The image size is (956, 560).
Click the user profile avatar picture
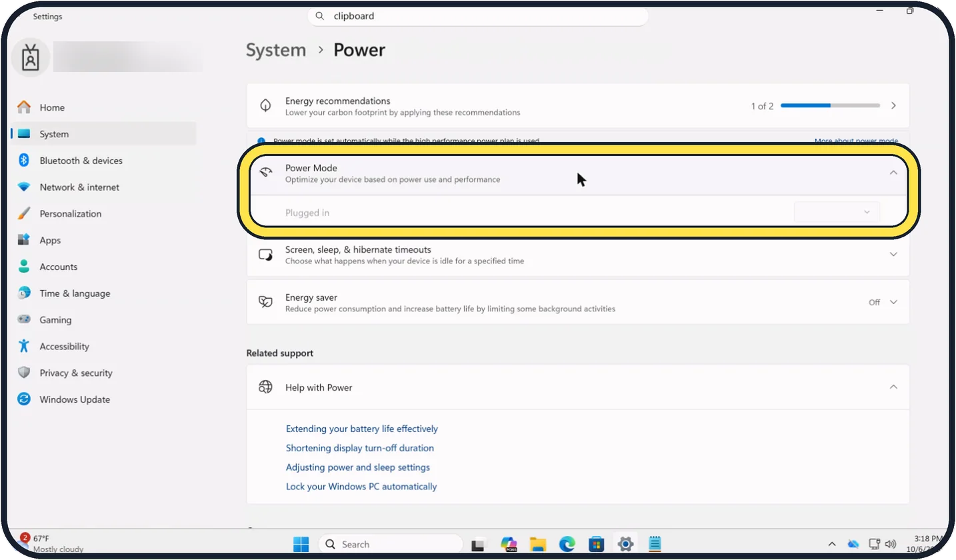pos(31,58)
